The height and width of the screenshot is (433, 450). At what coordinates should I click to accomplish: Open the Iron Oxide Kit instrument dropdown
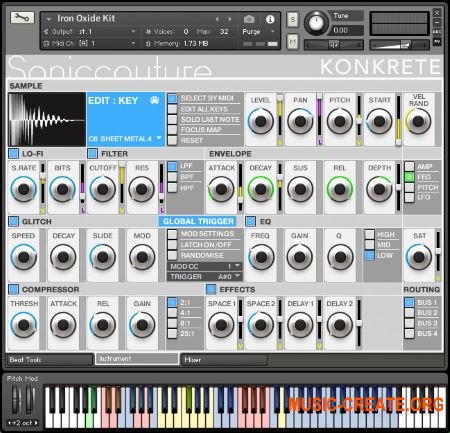[49, 19]
